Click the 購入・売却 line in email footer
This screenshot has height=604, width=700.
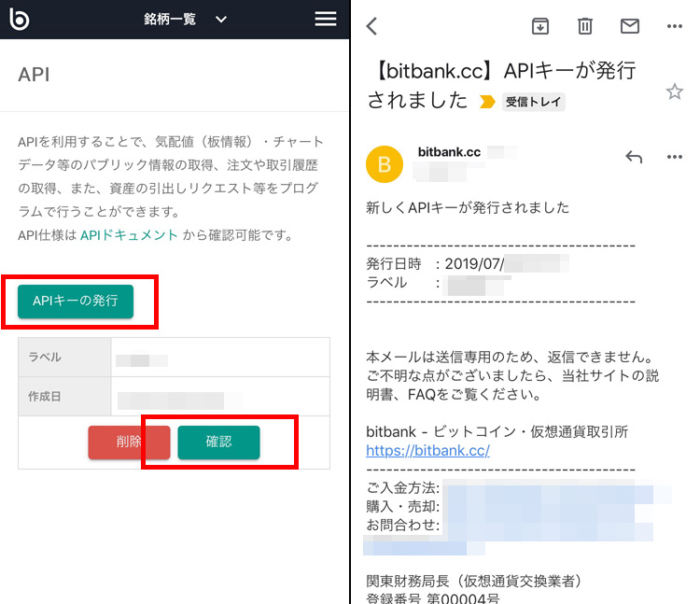click(509, 507)
